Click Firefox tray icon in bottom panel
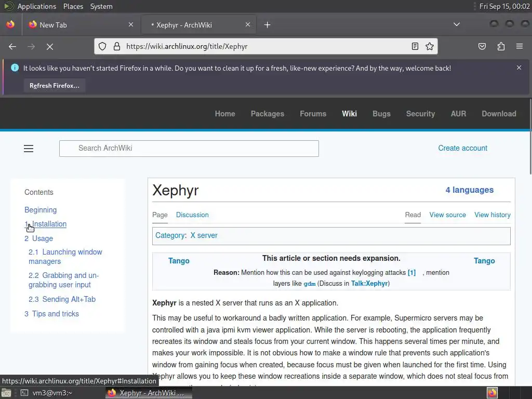The image size is (532, 399). [492, 393]
